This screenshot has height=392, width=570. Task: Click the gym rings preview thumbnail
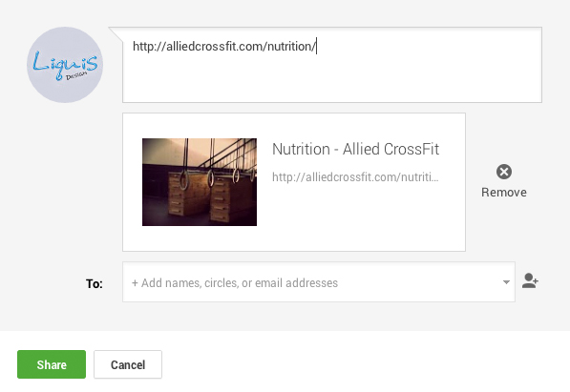pos(200,182)
